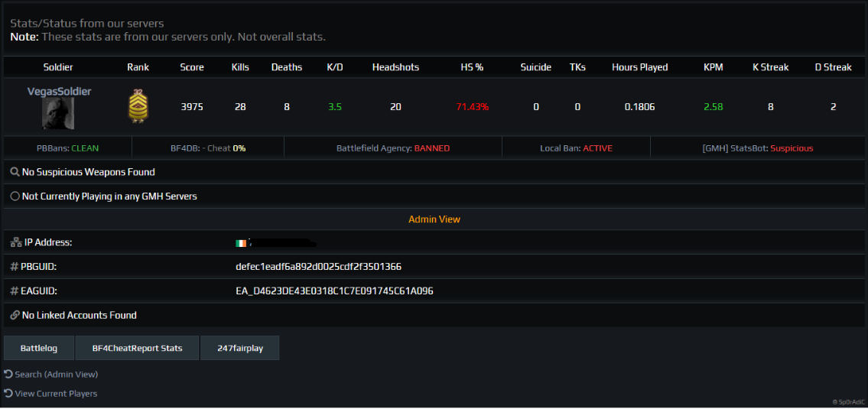Click the Sp0rAdiC credit text
The width and height of the screenshot is (868, 409).
[x=847, y=402]
